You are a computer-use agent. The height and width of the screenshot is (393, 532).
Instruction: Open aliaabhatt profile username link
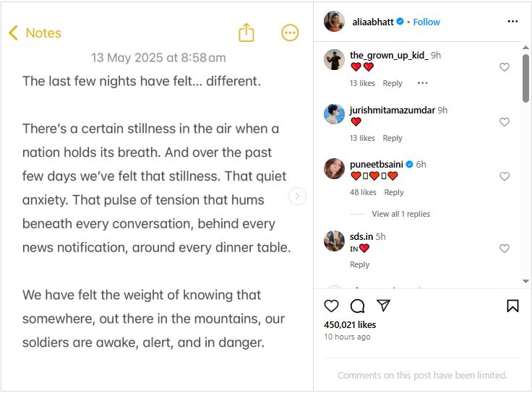(373, 22)
